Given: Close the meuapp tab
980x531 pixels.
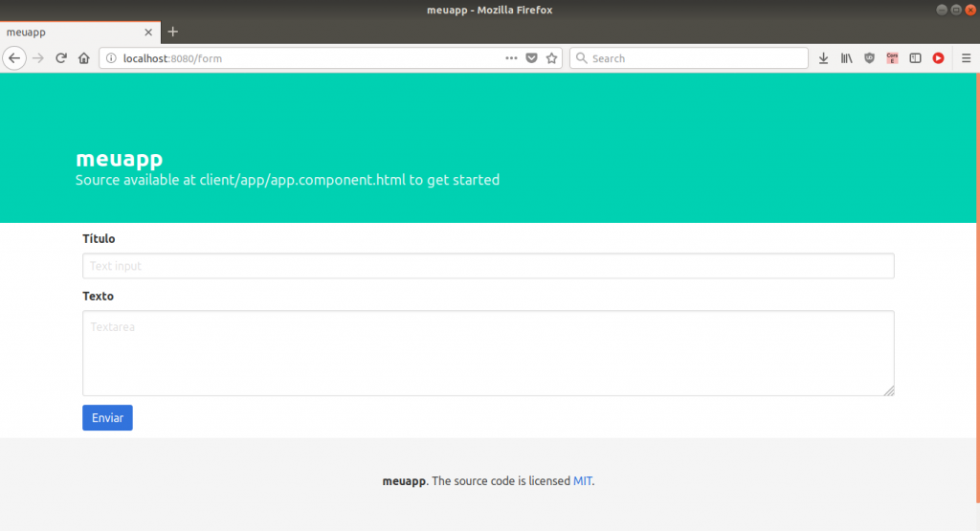Looking at the screenshot, I should (146, 32).
